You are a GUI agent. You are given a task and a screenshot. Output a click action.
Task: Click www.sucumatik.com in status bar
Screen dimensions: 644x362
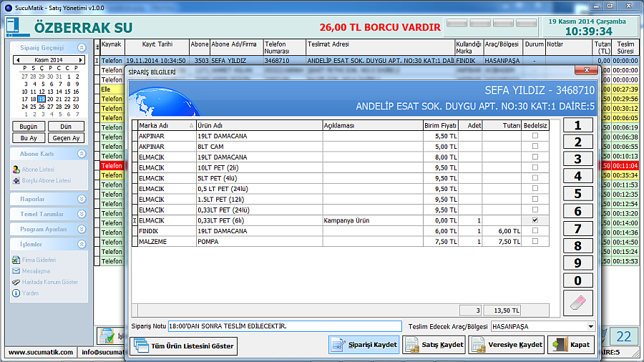(x=41, y=352)
